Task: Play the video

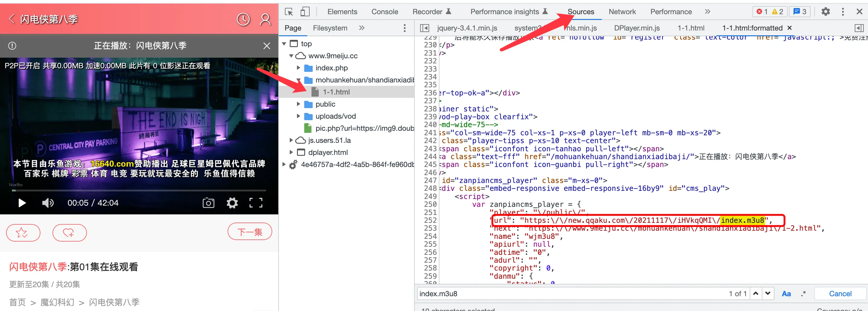Action: coord(22,203)
